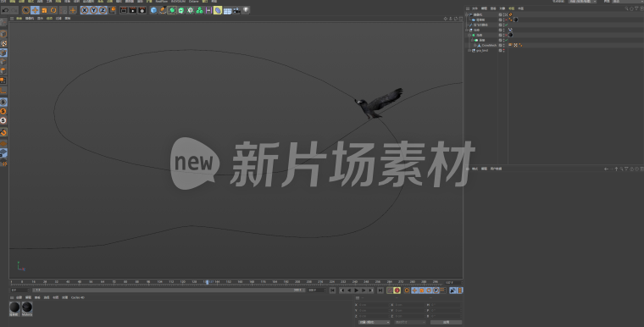Open the green generators icon

click(172, 10)
